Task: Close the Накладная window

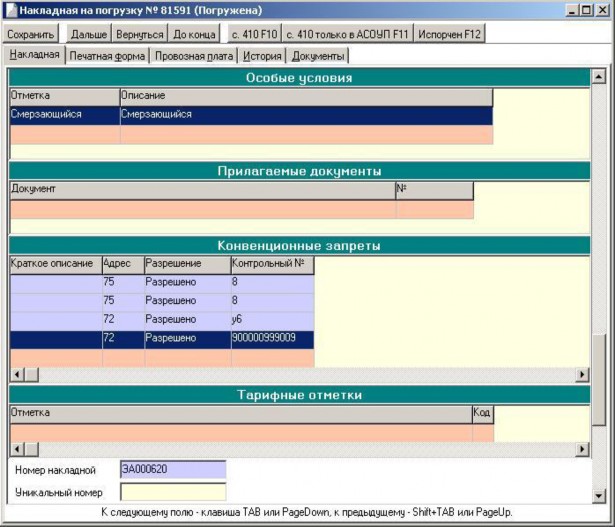Action: [602, 10]
